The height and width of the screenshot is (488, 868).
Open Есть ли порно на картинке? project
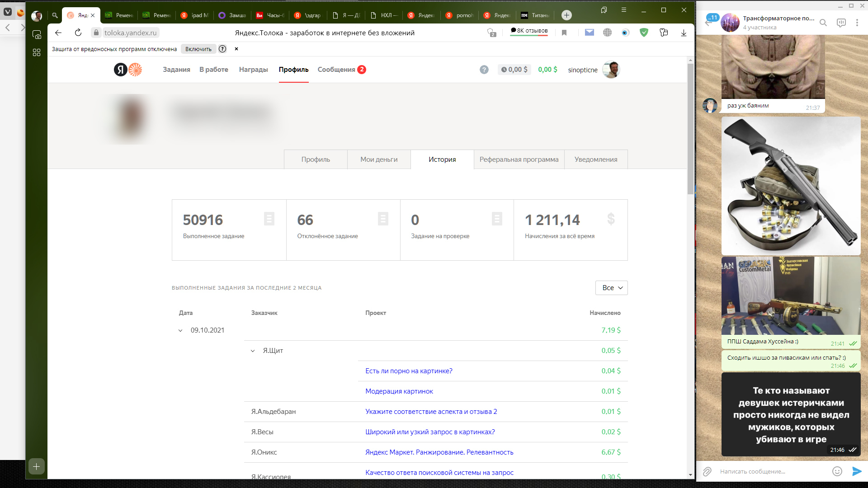click(x=409, y=371)
